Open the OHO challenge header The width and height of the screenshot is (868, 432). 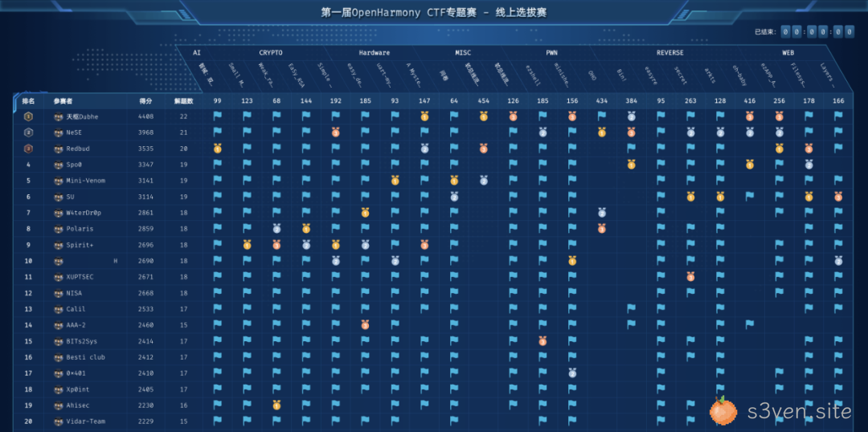[x=592, y=74]
